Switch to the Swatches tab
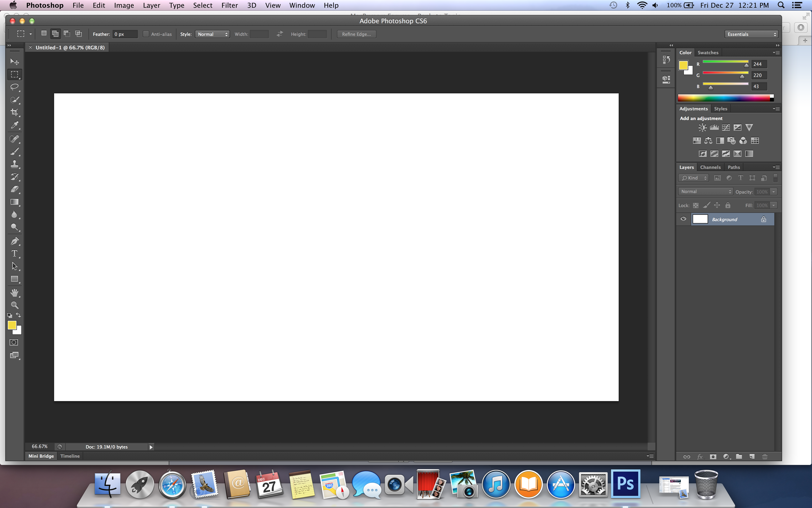The image size is (812, 508). [x=708, y=52]
